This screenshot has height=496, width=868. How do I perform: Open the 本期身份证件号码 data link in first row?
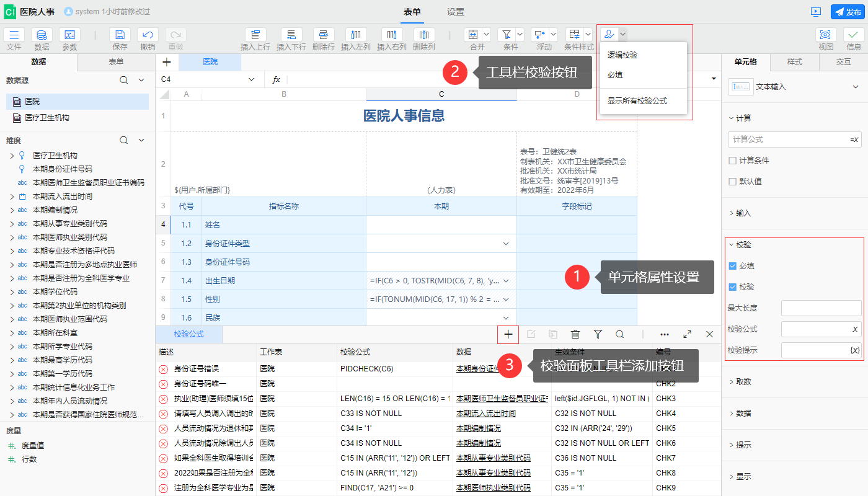pos(477,369)
